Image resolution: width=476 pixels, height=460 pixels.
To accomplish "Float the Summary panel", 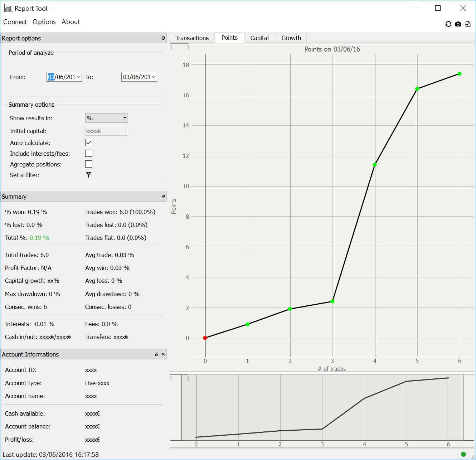I will pos(163,197).
